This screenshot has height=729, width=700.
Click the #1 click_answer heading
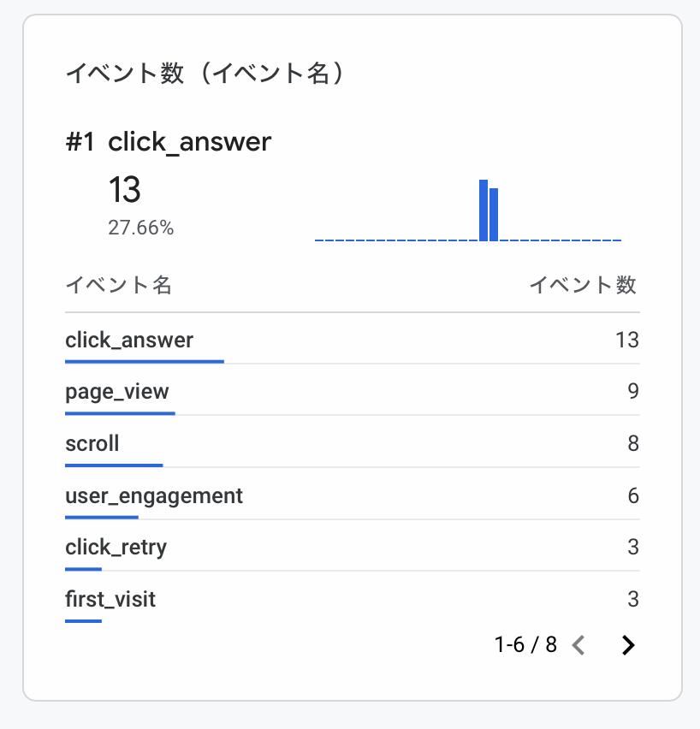169,142
